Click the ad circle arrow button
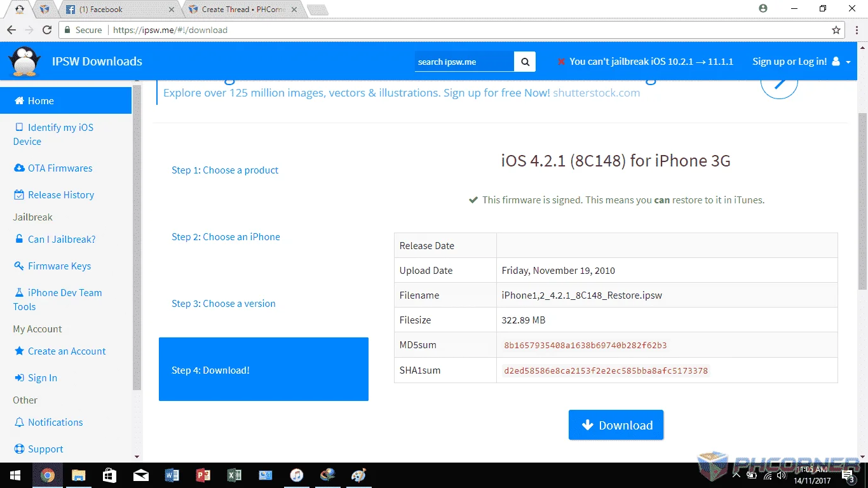Screen dimensions: 868x488 click(779, 83)
